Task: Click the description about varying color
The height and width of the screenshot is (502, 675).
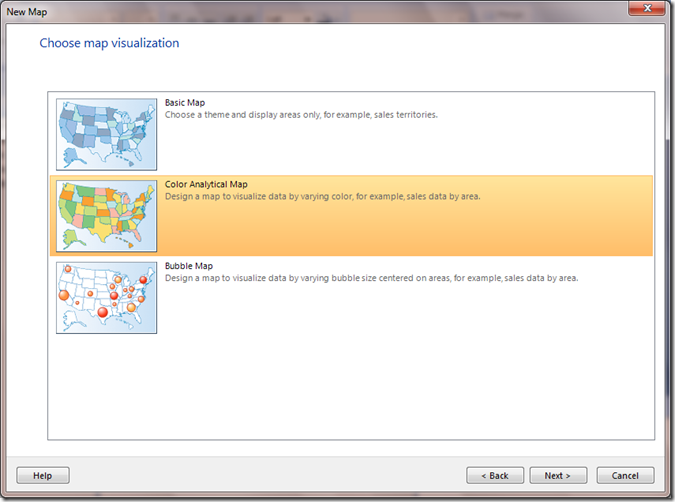Action: [x=323, y=196]
